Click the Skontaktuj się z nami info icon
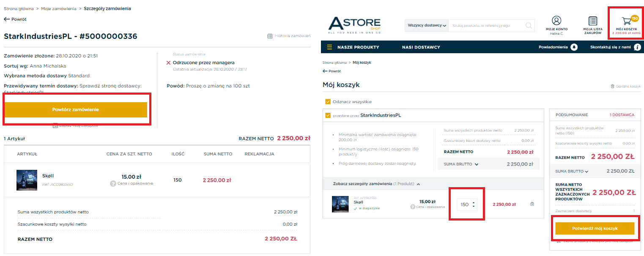This screenshot has width=644, height=256. [637, 47]
